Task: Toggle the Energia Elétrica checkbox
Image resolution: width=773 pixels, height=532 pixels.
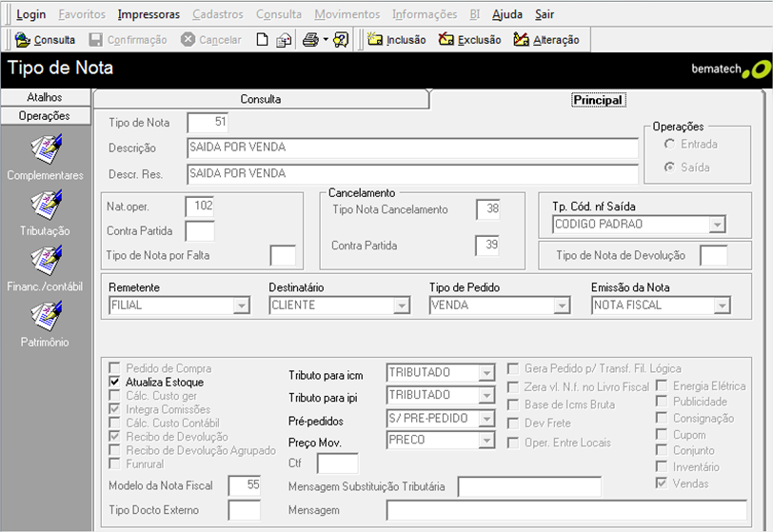Action: pos(661,385)
